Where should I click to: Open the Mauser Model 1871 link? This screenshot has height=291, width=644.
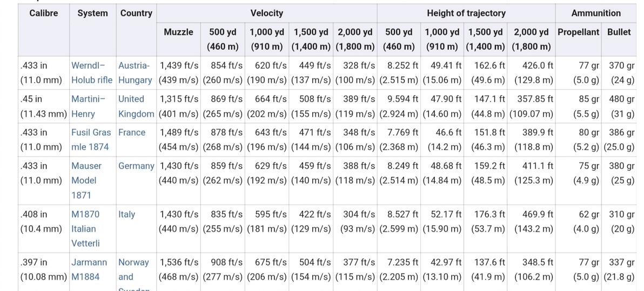(86, 180)
